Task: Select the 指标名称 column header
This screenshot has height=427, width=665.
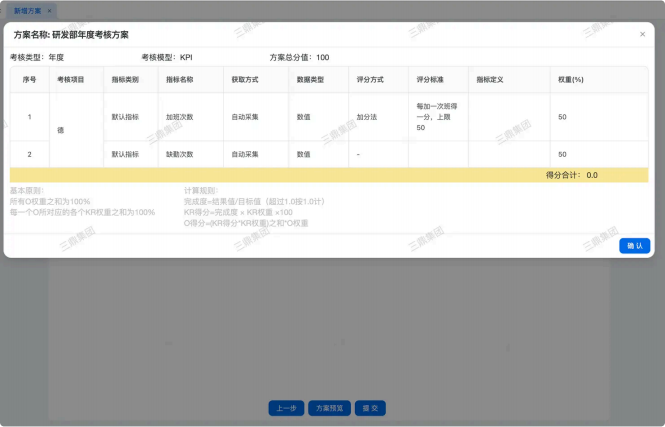Action: tap(179, 78)
